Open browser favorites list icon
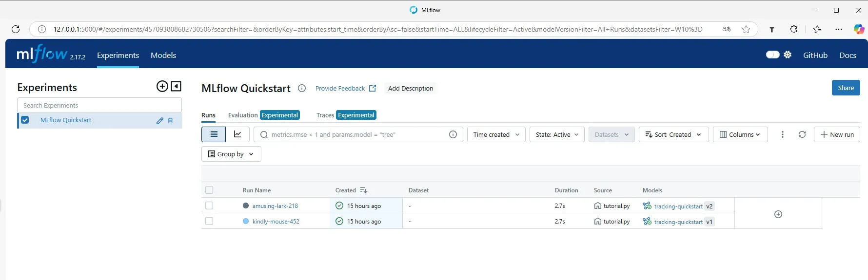This screenshot has height=280, width=868. 817,29
